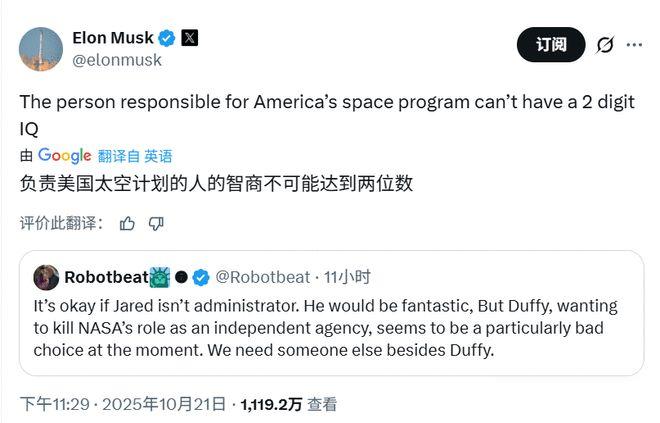Rate translation with thumbs up icon

point(127,223)
